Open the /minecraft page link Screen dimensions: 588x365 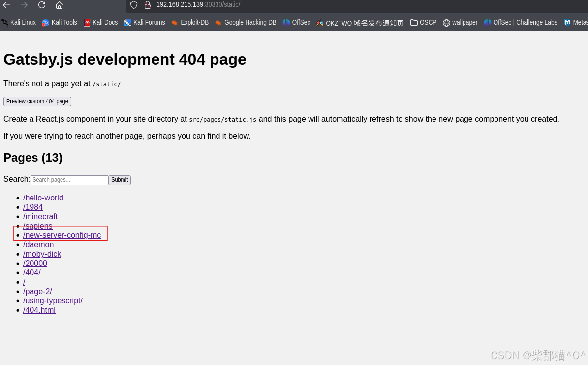[x=40, y=217]
